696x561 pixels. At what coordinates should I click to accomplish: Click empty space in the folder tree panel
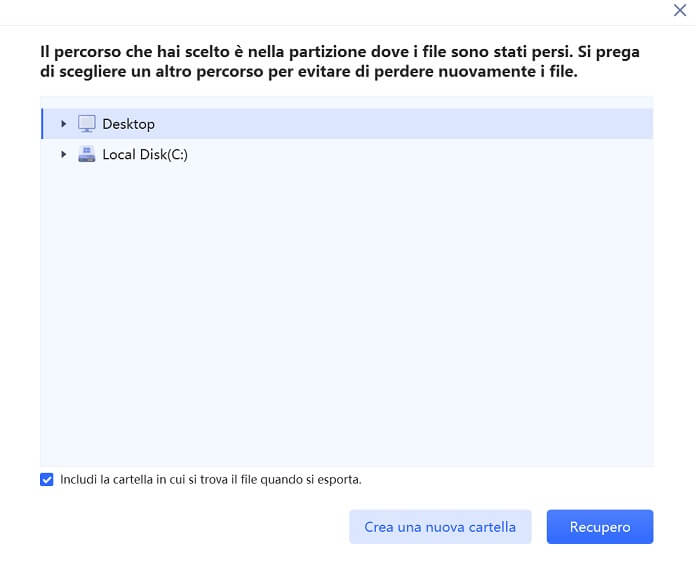[x=346, y=311]
